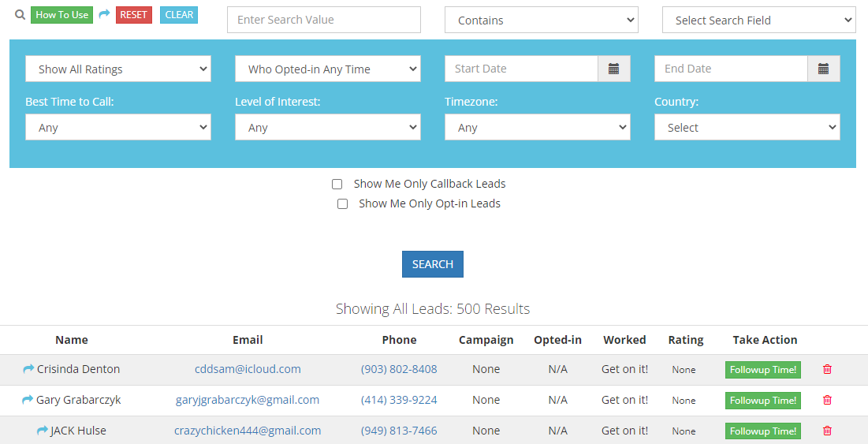This screenshot has height=444, width=868.
Task: Click Get on it! in Crisinda Denton row
Action: coord(624,369)
